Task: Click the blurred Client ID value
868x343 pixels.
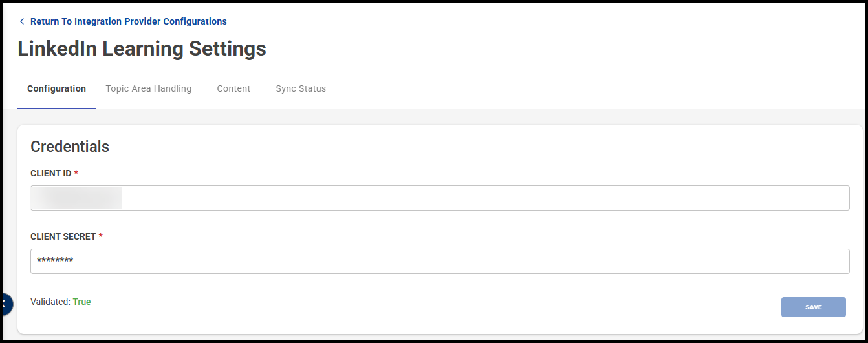Action: pos(78,198)
